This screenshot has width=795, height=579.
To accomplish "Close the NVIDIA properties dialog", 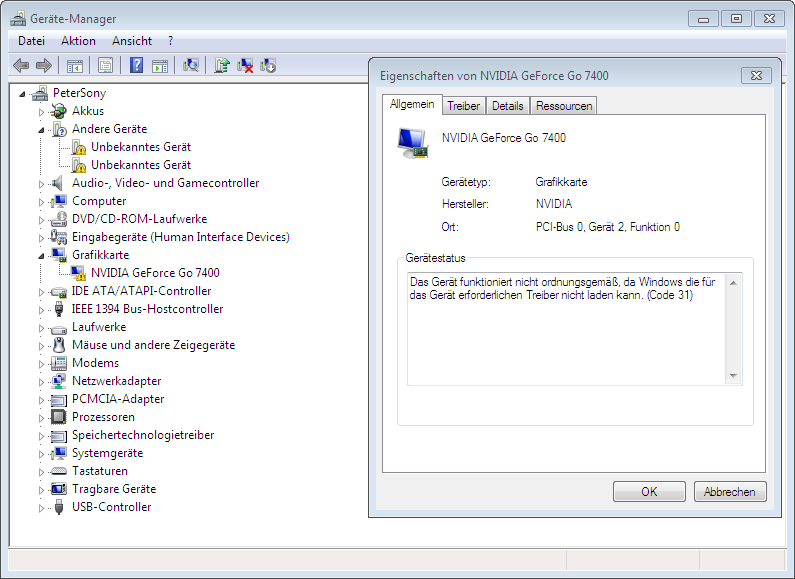I will (756, 76).
